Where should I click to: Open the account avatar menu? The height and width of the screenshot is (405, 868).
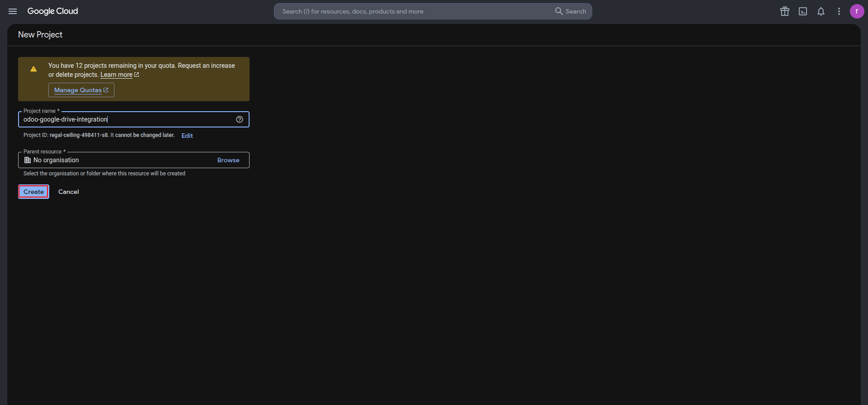(857, 11)
